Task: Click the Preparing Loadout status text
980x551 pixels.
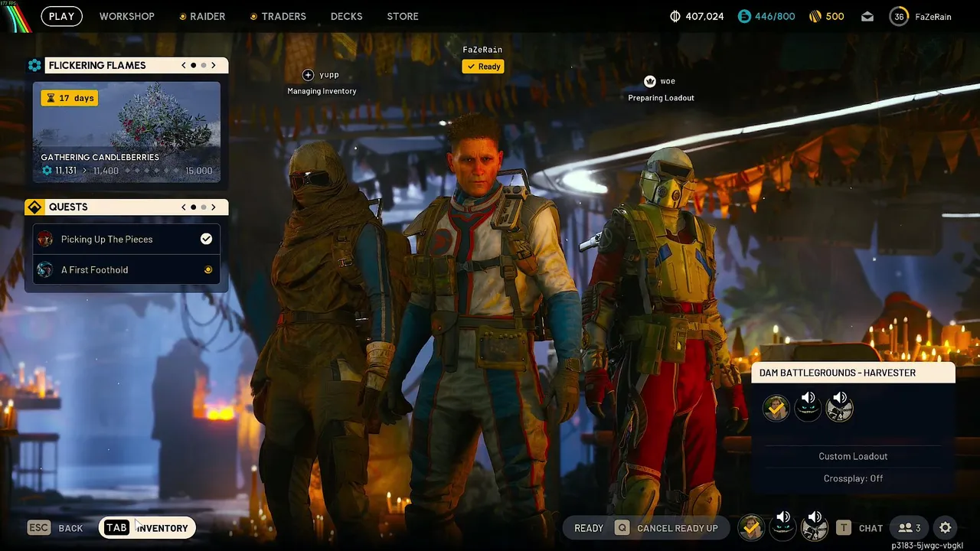Action: point(661,98)
